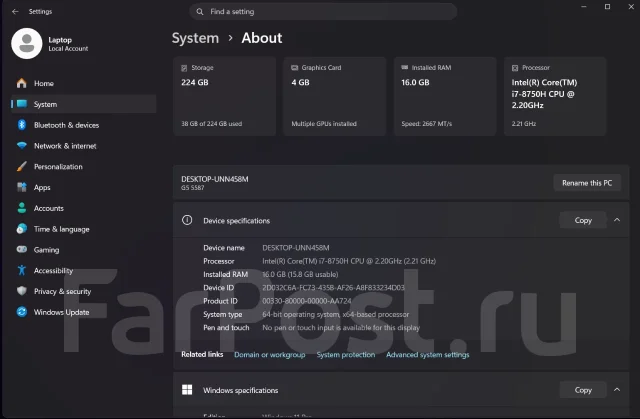Click the Personalization paintbrush icon
Image resolution: width=640 pixels, height=419 pixels.
tap(22, 166)
